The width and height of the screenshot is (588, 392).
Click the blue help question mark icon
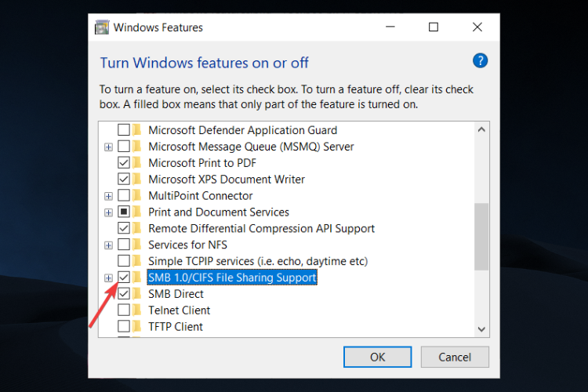(x=480, y=61)
